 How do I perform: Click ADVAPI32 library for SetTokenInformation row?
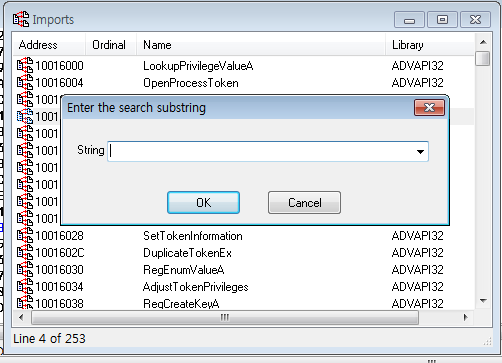418,236
